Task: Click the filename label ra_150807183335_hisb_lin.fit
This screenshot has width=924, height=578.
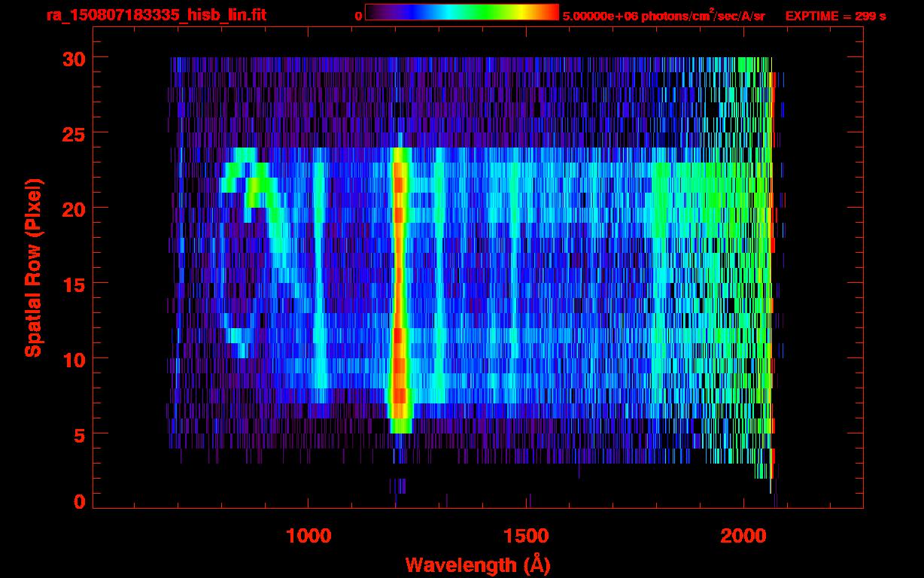Action: coord(156,15)
